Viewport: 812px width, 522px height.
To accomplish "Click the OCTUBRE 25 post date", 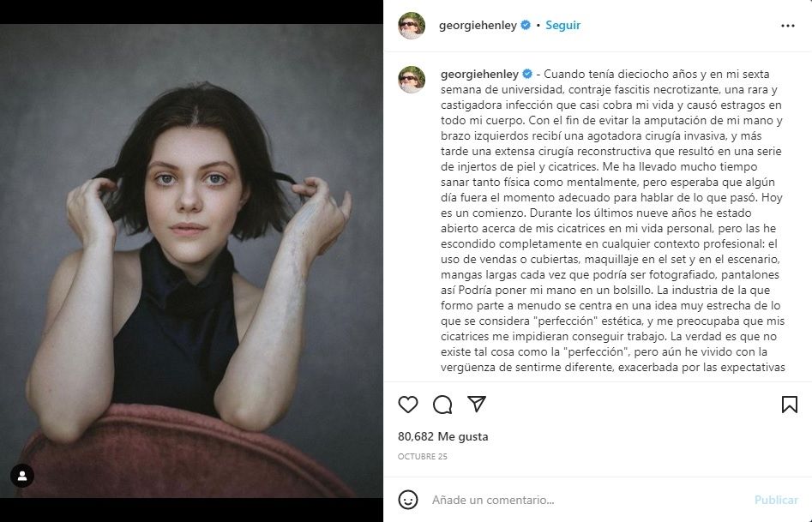I will [x=423, y=457].
